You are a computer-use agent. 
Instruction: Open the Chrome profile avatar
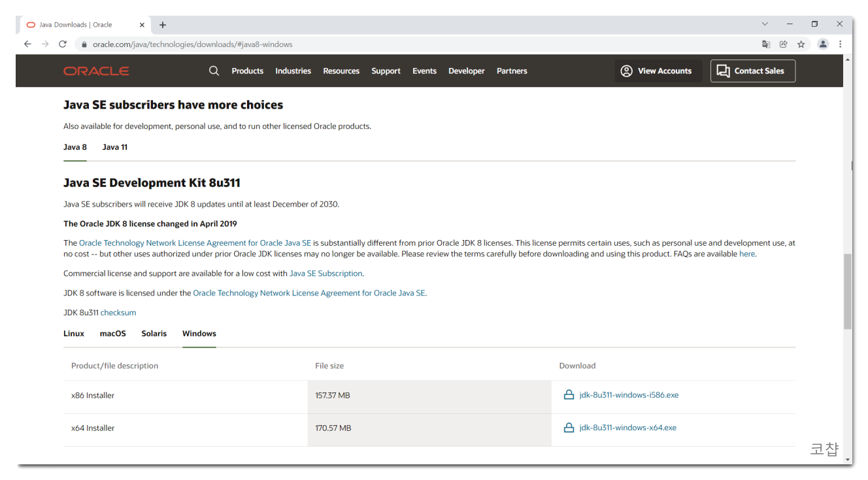[x=823, y=44]
